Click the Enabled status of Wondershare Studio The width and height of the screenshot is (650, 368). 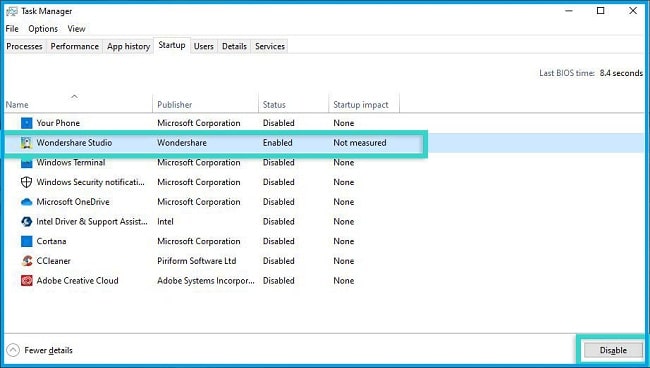click(277, 143)
